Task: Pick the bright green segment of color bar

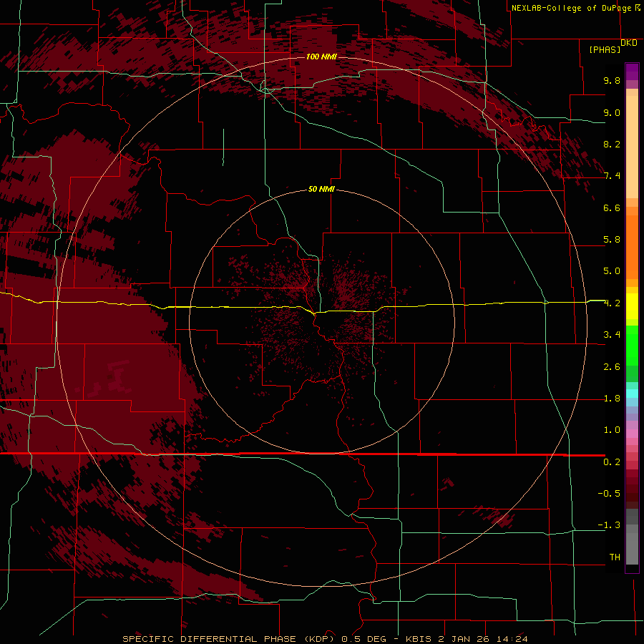Action: [x=632, y=346]
